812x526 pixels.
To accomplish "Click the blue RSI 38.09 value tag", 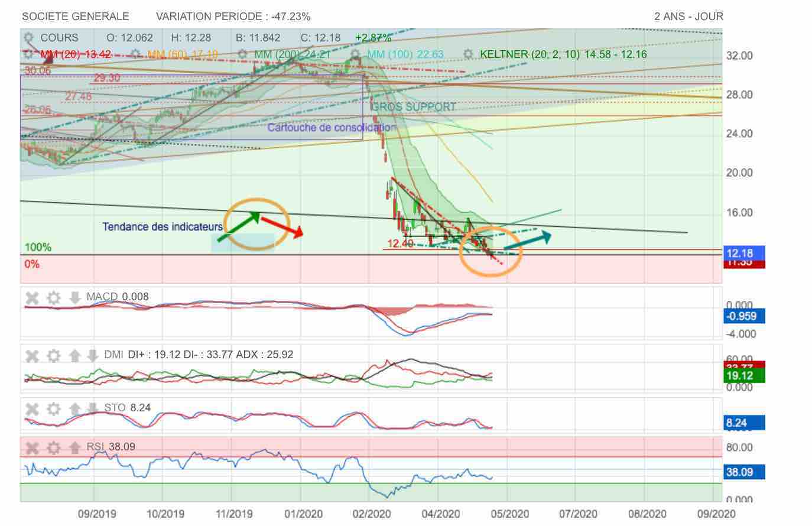I will pos(745,472).
